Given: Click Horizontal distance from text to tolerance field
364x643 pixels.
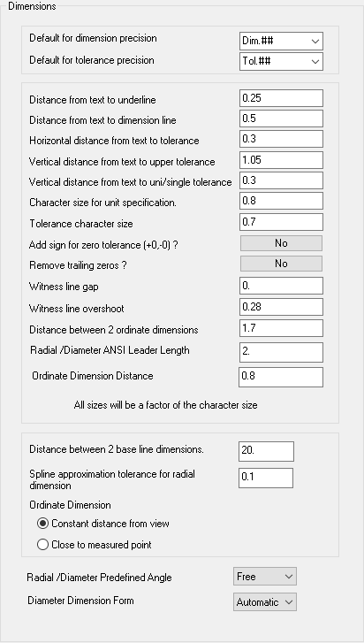Looking at the screenshot, I should pyautogui.click(x=281, y=139).
